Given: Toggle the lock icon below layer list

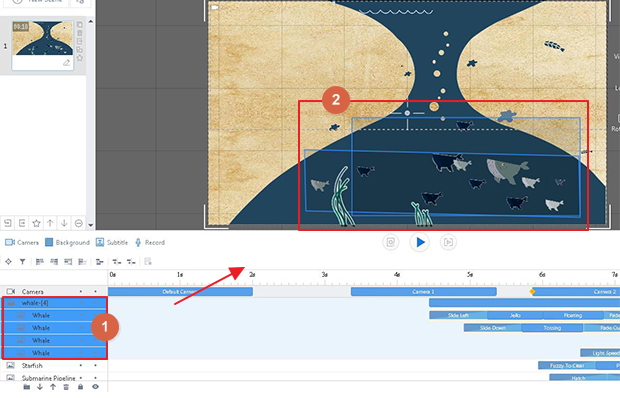Looking at the screenshot, I should [81, 387].
